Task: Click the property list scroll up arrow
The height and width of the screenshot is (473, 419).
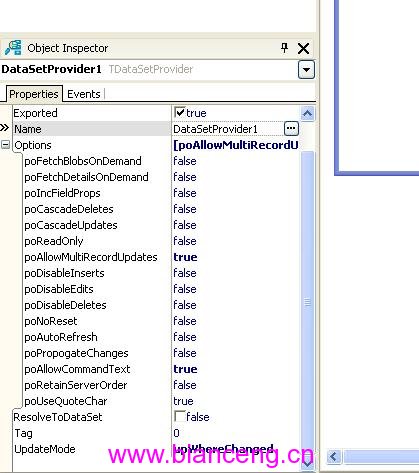Action: tap(307, 114)
